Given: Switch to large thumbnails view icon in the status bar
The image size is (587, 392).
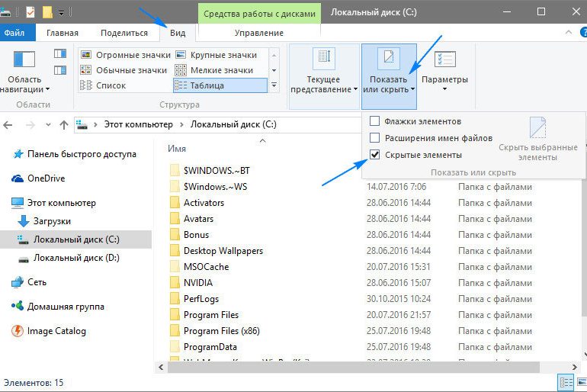Looking at the screenshot, I should tap(579, 382).
